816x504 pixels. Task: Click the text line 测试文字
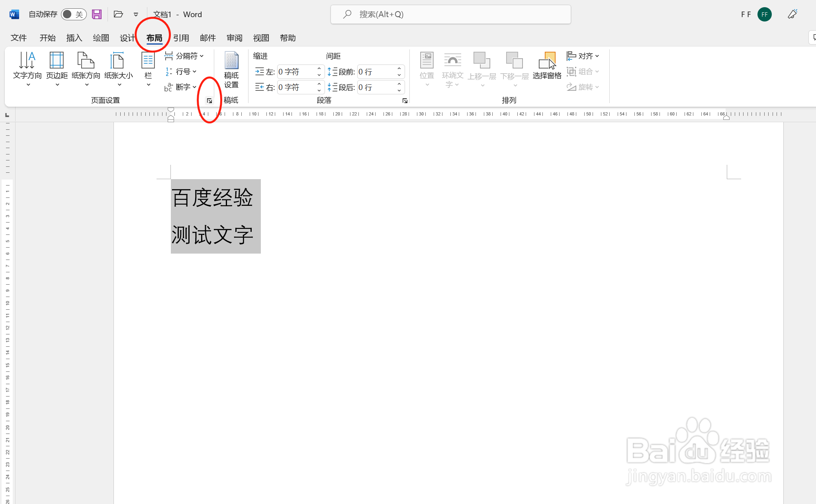point(212,235)
